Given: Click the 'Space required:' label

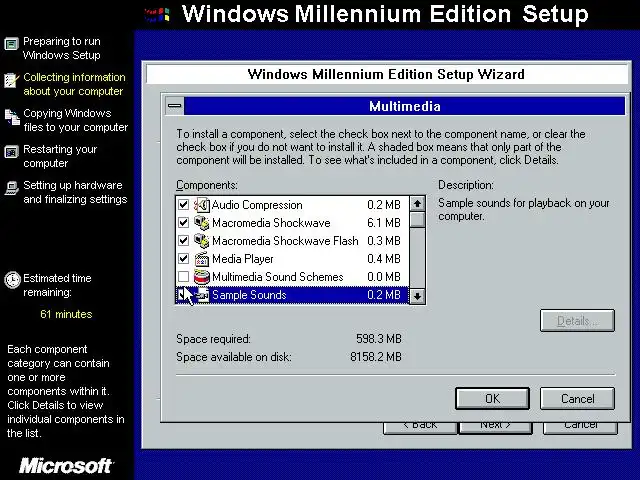Looking at the screenshot, I should (x=213, y=339).
